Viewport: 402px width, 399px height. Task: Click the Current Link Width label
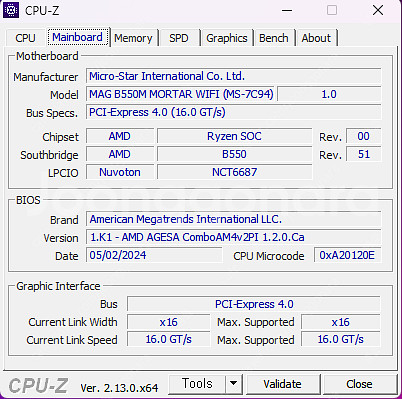(73, 322)
